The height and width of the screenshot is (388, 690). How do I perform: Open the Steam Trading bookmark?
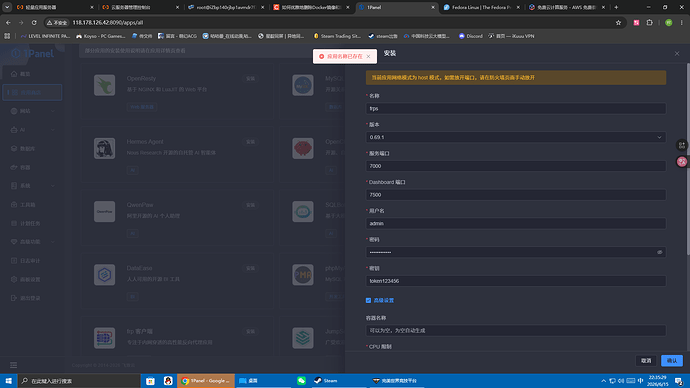click(337, 36)
